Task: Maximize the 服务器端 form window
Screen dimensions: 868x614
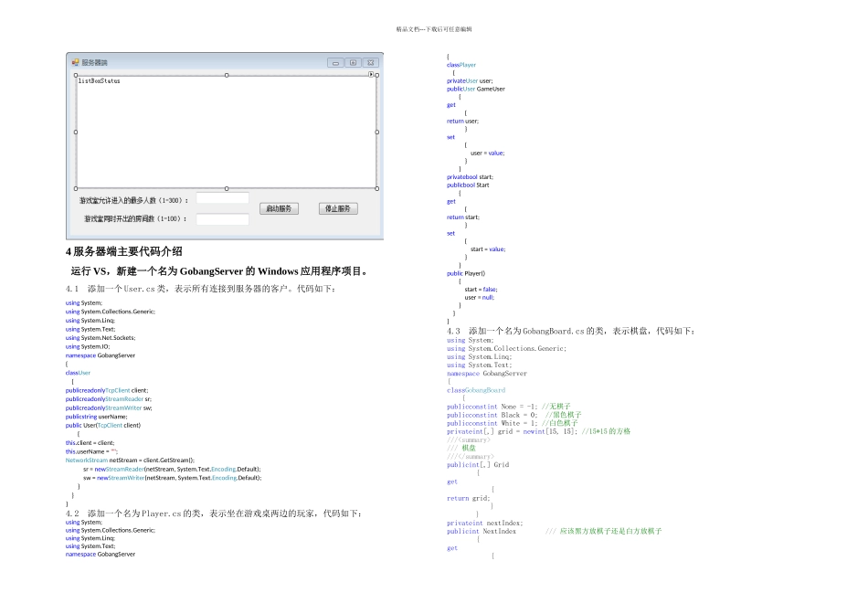Action: coord(353,63)
